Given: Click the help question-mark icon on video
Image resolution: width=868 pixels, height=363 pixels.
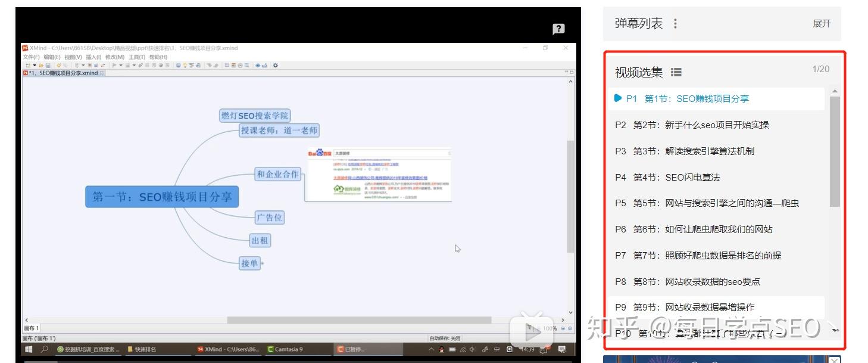Looking at the screenshot, I should [558, 29].
